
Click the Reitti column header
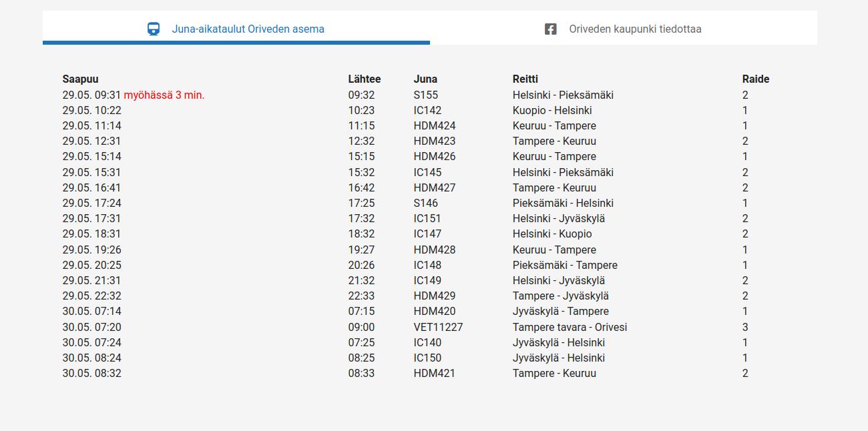pos(525,79)
